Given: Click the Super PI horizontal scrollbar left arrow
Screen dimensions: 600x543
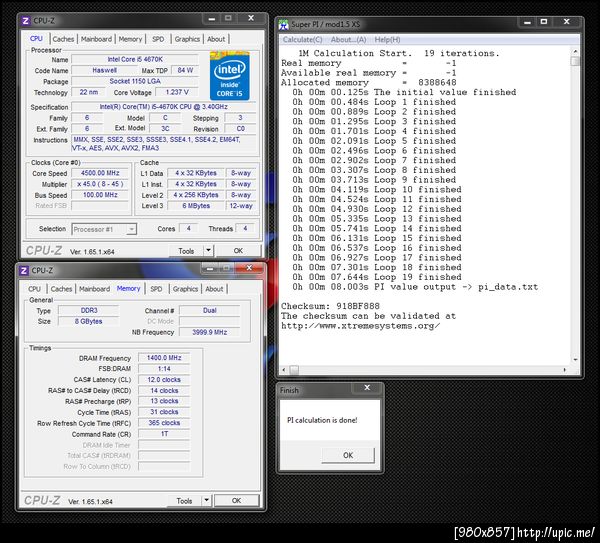Looking at the screenshot, I should [284, 370].
